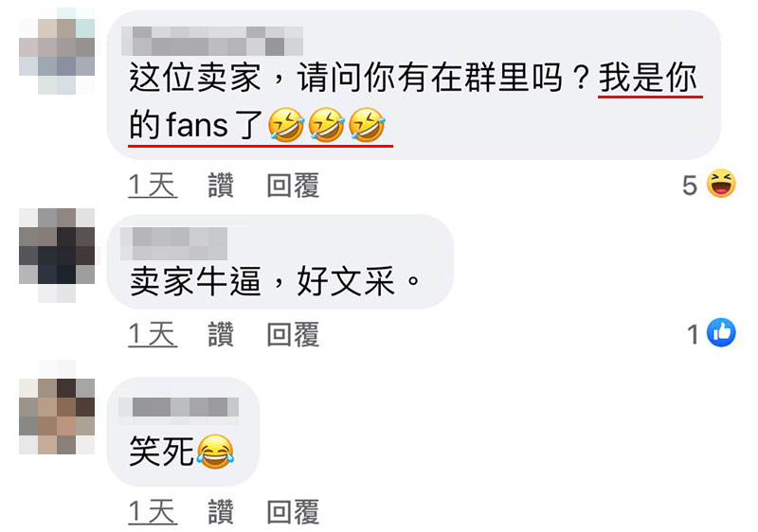Open timestamp '1天' under '笑死' comment

[153, 512]
